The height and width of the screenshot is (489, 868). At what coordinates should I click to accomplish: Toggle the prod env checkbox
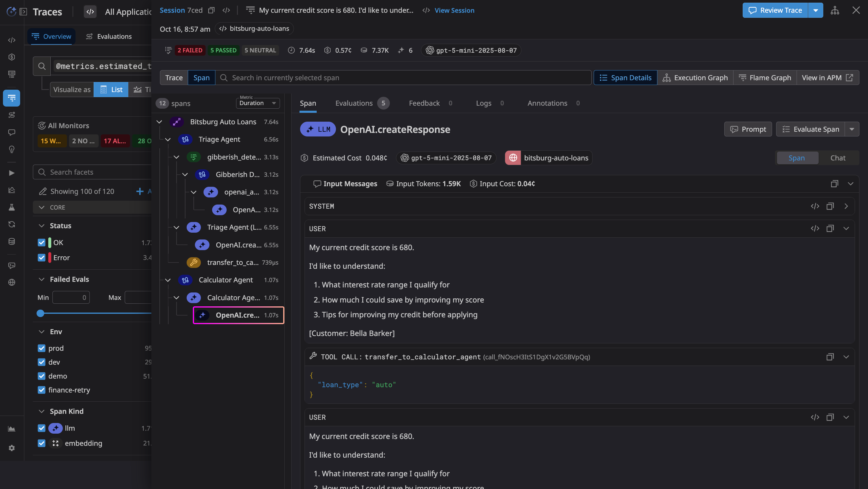(41, 348)
